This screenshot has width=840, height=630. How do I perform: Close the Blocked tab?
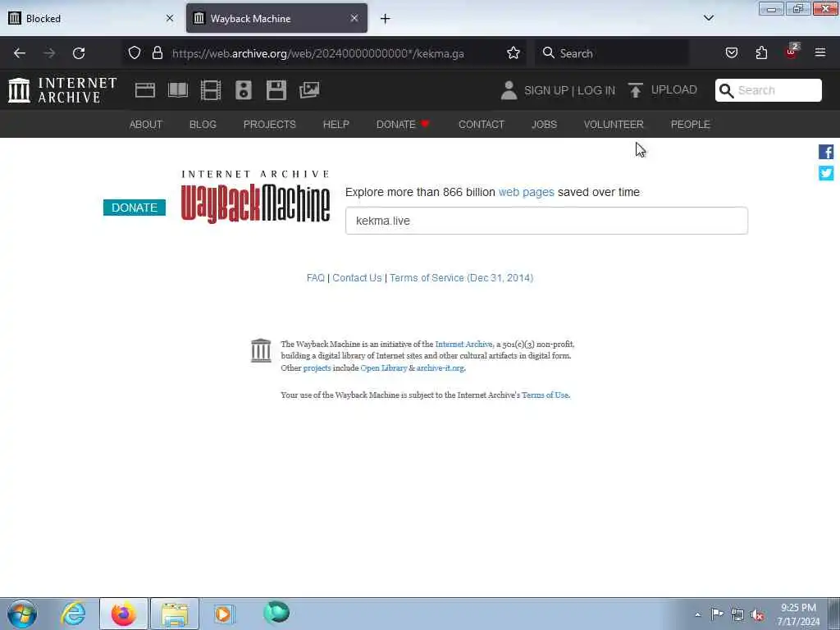(x=170, y=18)
